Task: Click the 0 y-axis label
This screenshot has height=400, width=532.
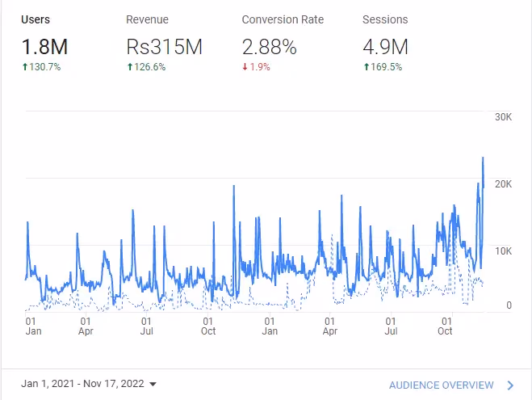Action: click(509, 305)
